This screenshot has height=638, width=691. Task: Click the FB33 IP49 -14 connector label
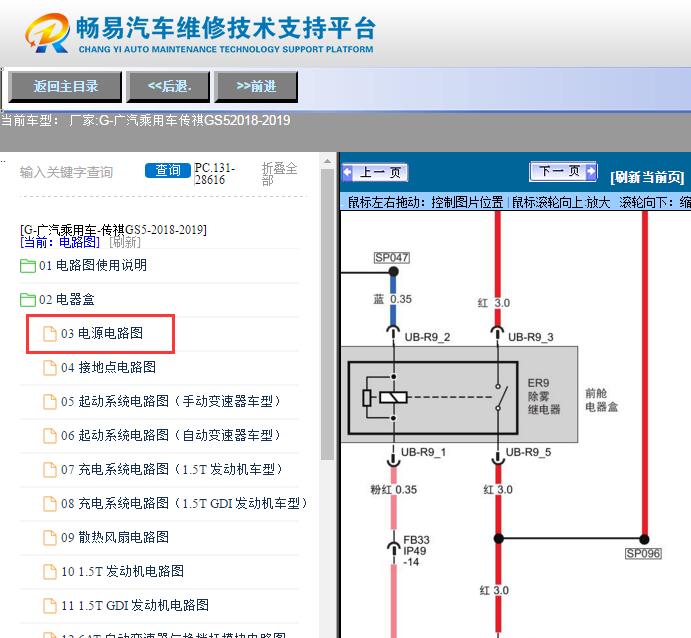416,551
